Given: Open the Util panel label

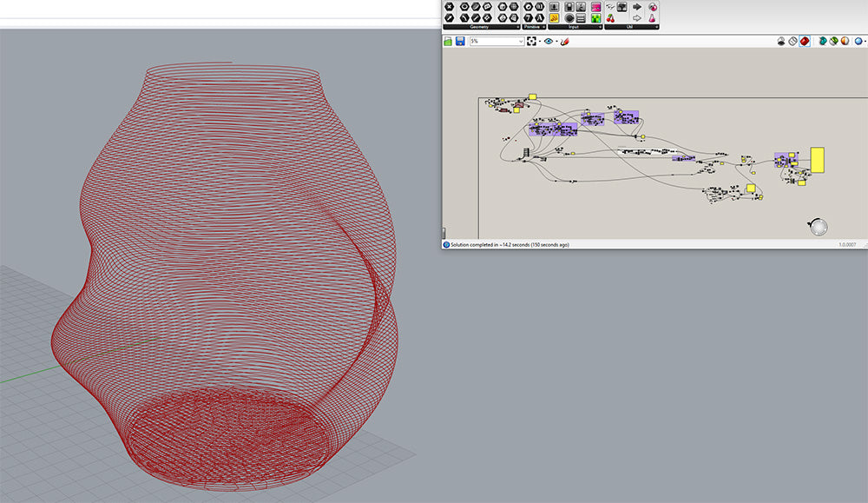Looking at the screenshot, I should 631,27.
